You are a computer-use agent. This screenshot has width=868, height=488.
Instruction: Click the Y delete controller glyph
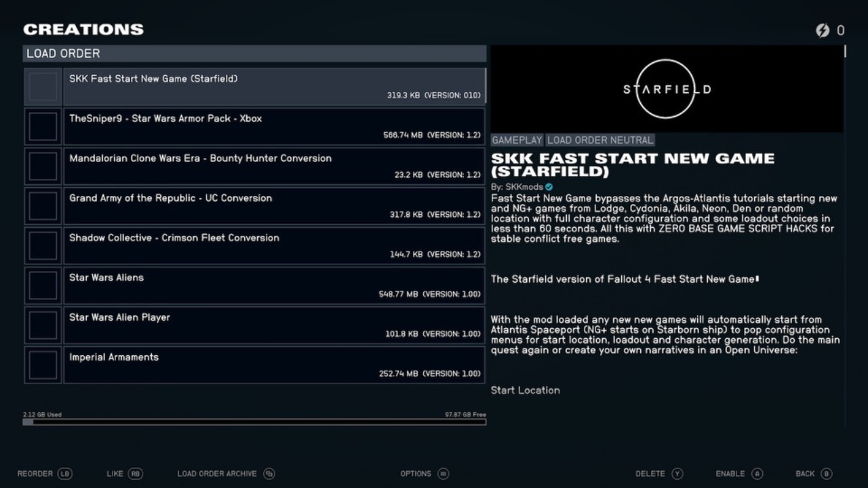(x=677, y=474)
